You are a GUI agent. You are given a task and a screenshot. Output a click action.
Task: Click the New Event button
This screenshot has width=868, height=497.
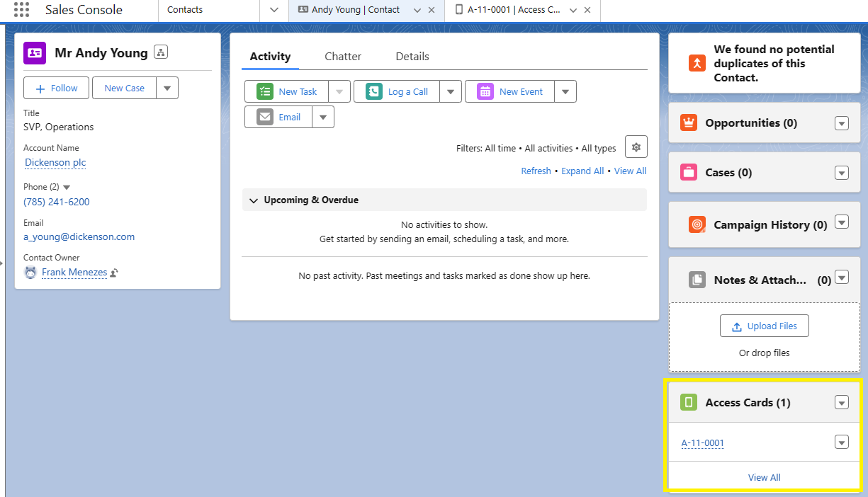point(510,91)
